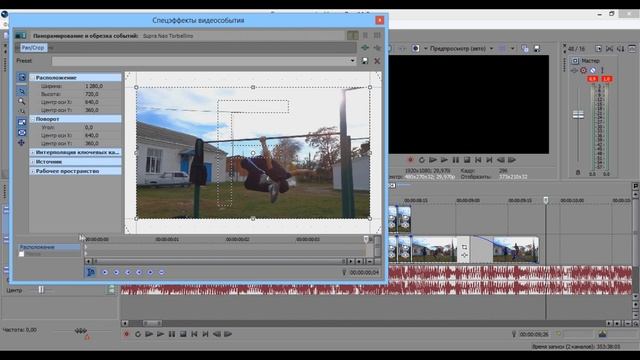
Task: Click the Угол rotation value 0,0
Action: [x=89, y=127]
